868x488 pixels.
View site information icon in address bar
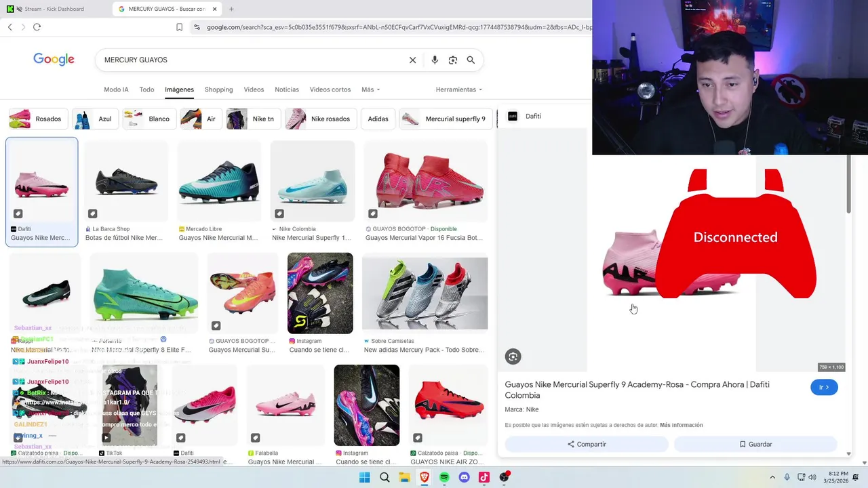(x=197, y=27)
